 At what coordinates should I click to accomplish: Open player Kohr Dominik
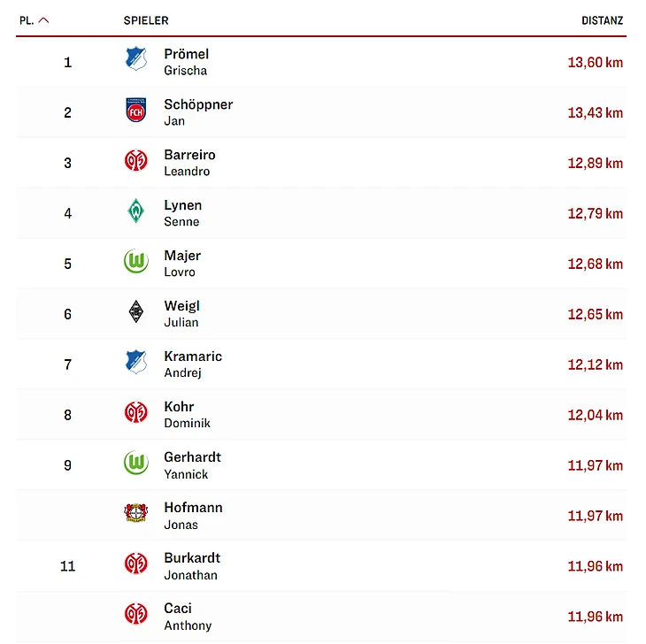pyautogui.click(x=187, y=414)
